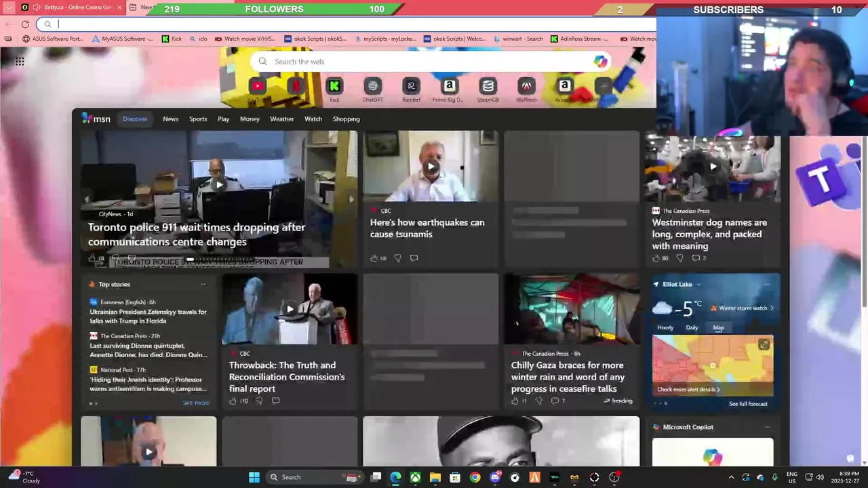Like the earthquakes and tsunamis article
The image size is (868, 488).
[x=374, y=258]
